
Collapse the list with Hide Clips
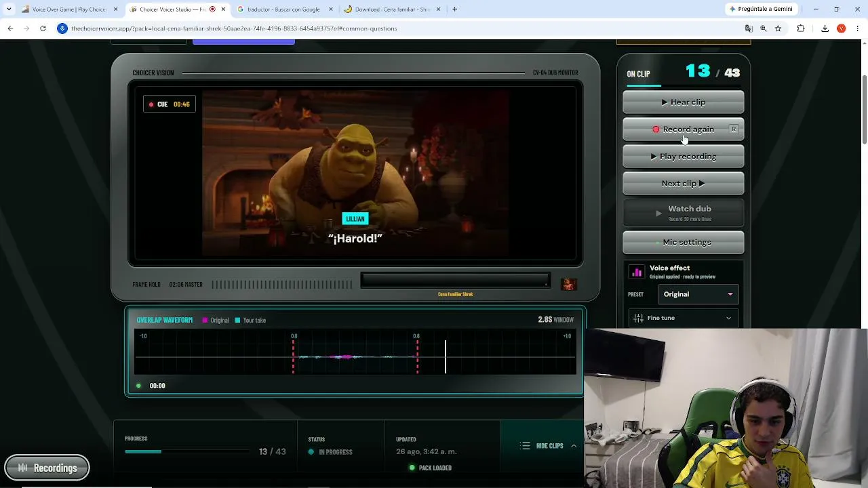click(550, 446)
